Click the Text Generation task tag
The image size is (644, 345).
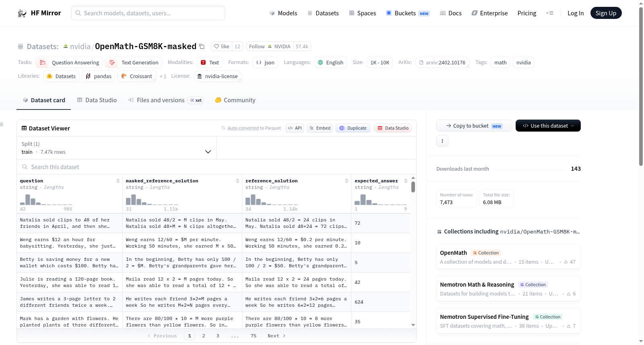(134, 62)
